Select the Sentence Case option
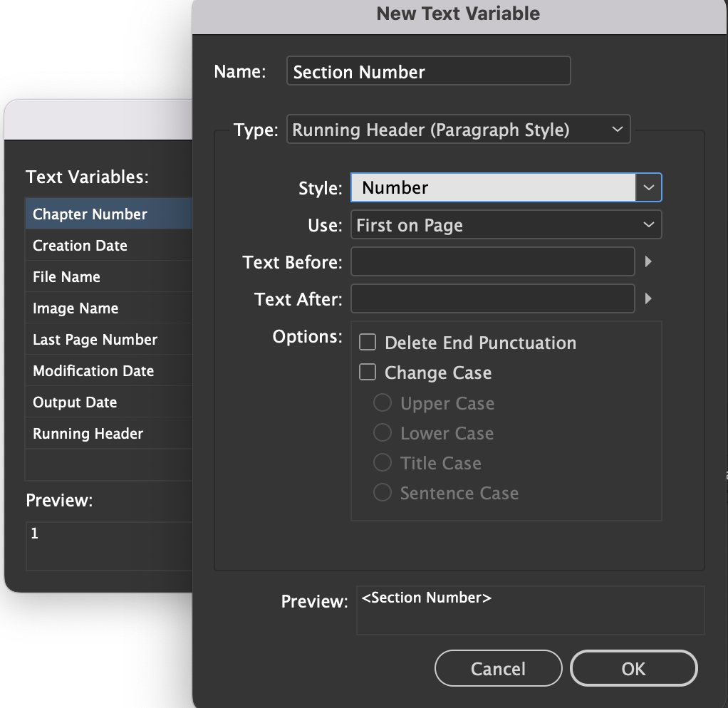Image resolution: width=728 pixels, height=708 pixels. (383, 492)
